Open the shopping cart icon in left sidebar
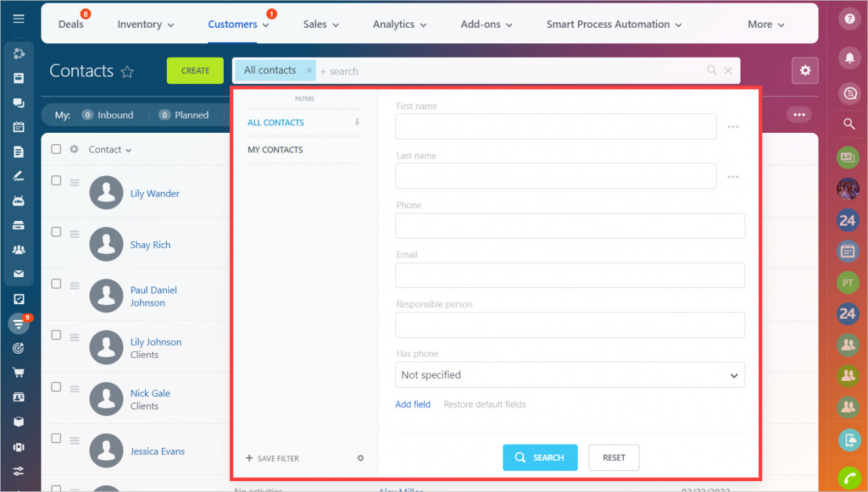Screen dimensions: 868x492 [x=19, y=372]
